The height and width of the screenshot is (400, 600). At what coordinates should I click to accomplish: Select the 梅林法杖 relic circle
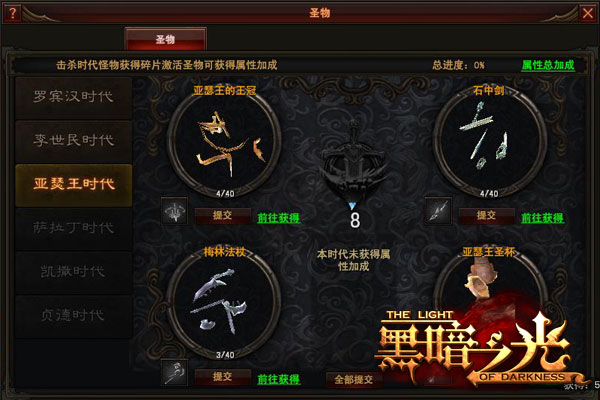(x=225, y=304)
